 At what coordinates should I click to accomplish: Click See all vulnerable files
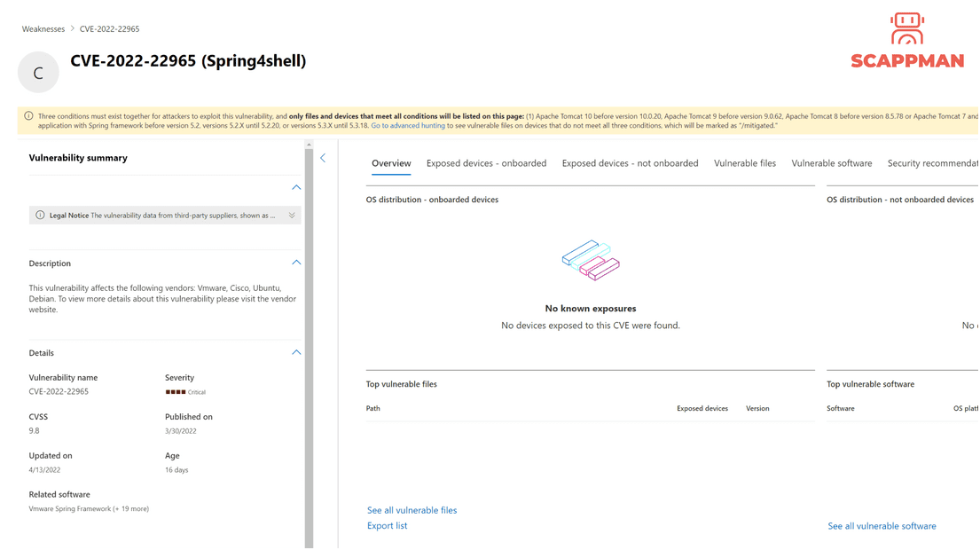point(412,510)
